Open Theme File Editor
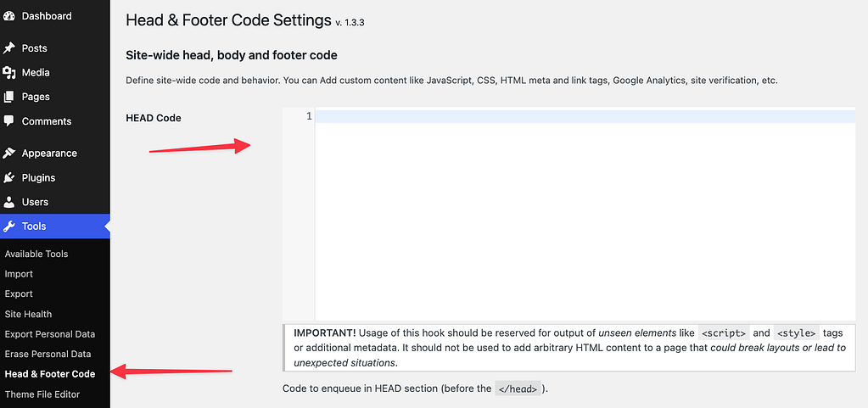868x408 pixels. pos(43,394)
